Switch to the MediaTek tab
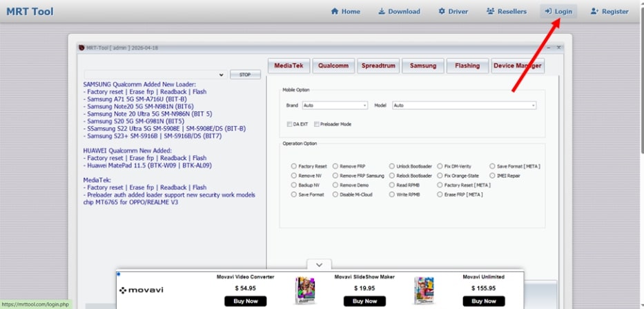The image size is (644, 309). tap(288, 66)
